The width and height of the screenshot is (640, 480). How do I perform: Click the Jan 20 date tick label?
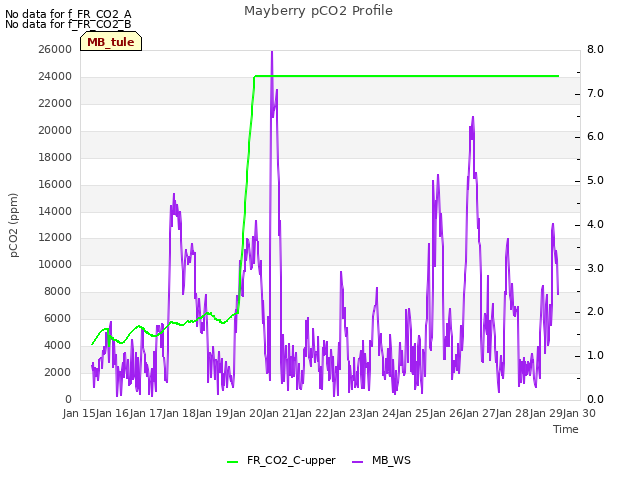coord(246,413)
